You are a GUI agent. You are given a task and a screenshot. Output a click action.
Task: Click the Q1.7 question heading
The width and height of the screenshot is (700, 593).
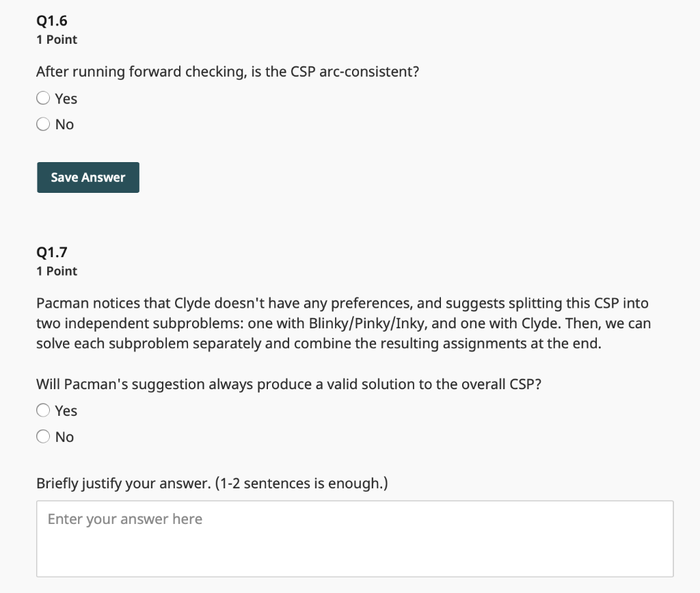coord(52,252)
